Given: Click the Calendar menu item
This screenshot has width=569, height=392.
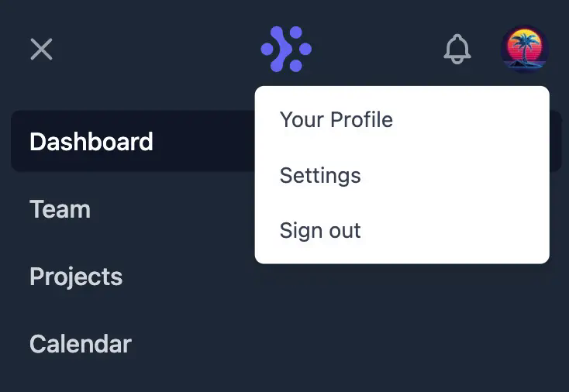Looking at the screenshot, I should tap(81, 344).
